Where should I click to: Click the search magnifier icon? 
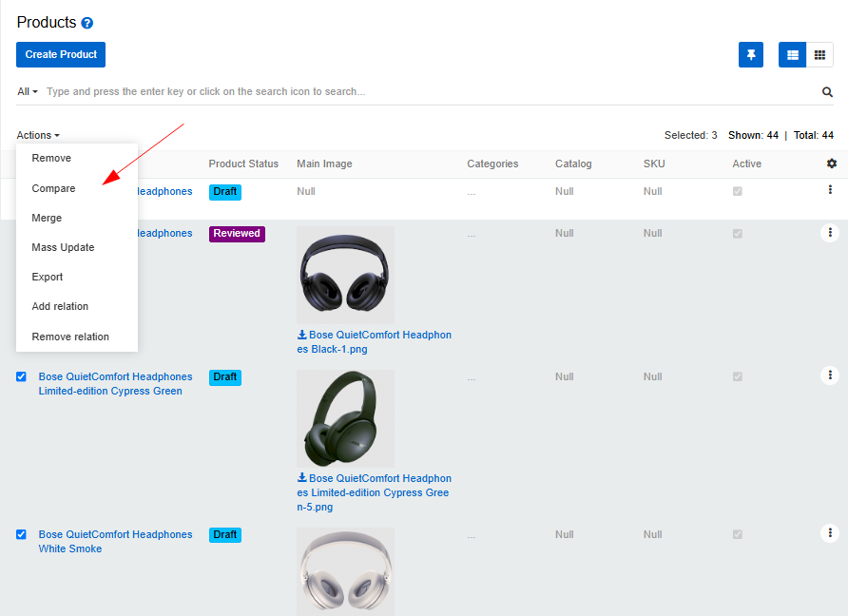[827, 92]
